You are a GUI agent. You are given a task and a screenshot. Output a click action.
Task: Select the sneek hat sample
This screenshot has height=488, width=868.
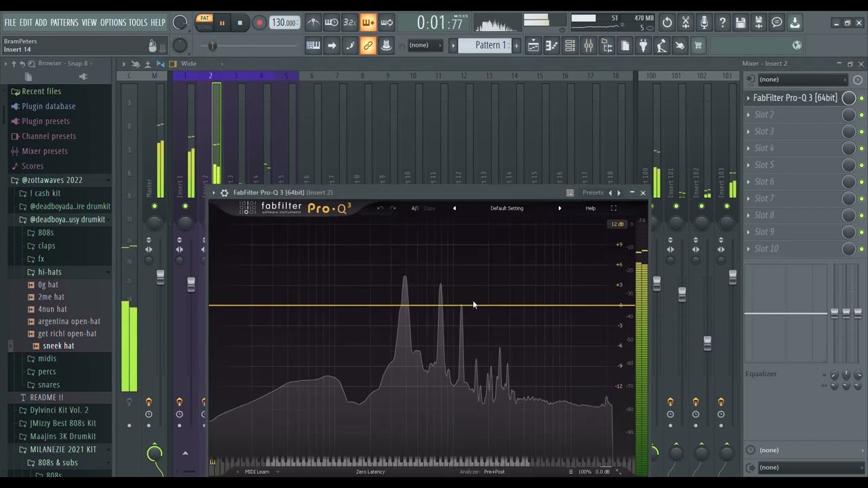(58, 346)
